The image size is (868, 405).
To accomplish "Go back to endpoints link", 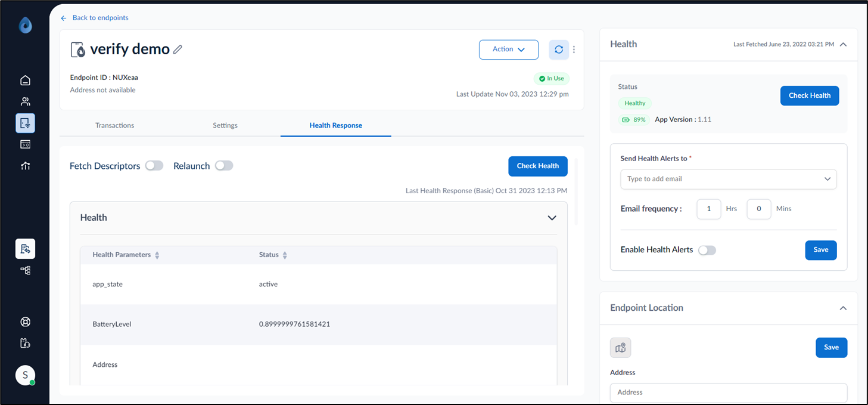I will (94, 18).
